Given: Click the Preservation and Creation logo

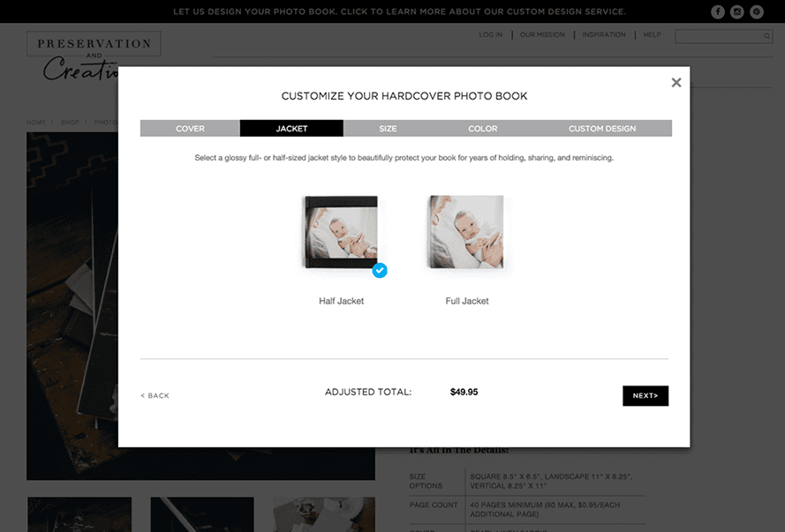Looking at the screenshot, I should click(94, 56).
